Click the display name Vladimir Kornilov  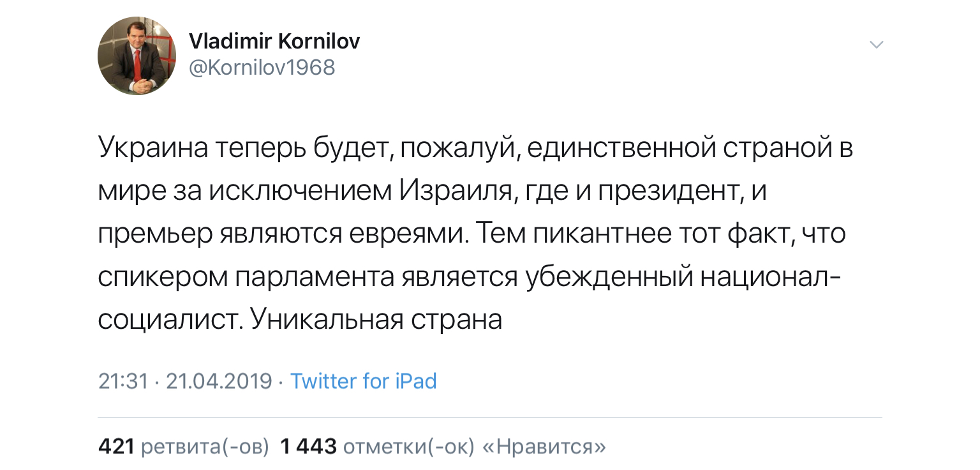(x=274, y=42)
